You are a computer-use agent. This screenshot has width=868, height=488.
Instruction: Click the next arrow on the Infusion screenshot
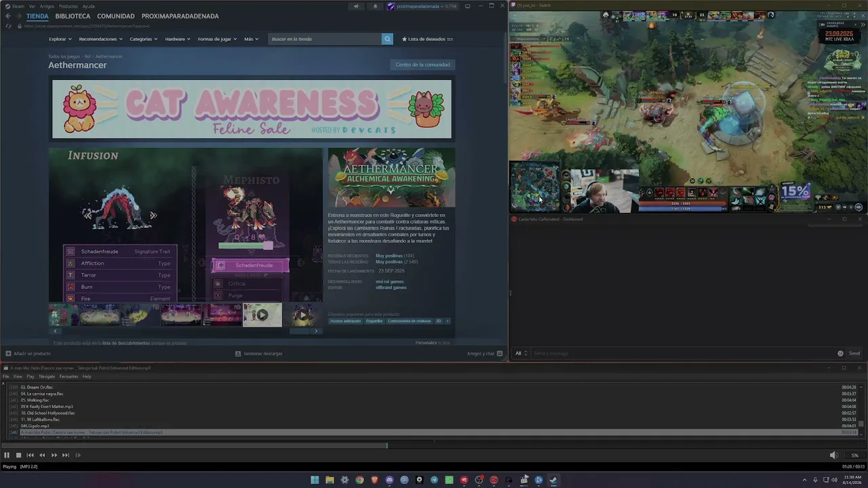coord(153,216)
